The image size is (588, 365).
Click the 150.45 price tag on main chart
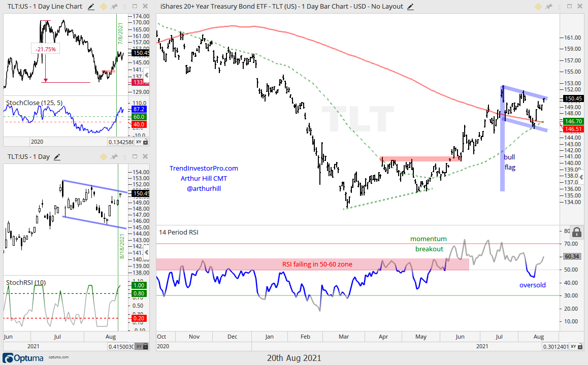(x=573, y=98)
